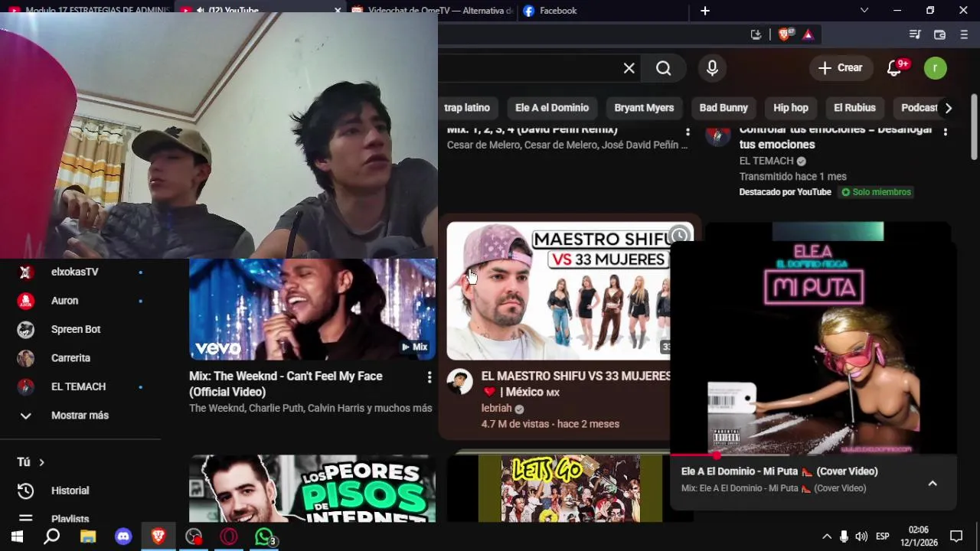980x551 pixels.
Task: Show hidden system tray icons
Action: (x=827, y=536)
